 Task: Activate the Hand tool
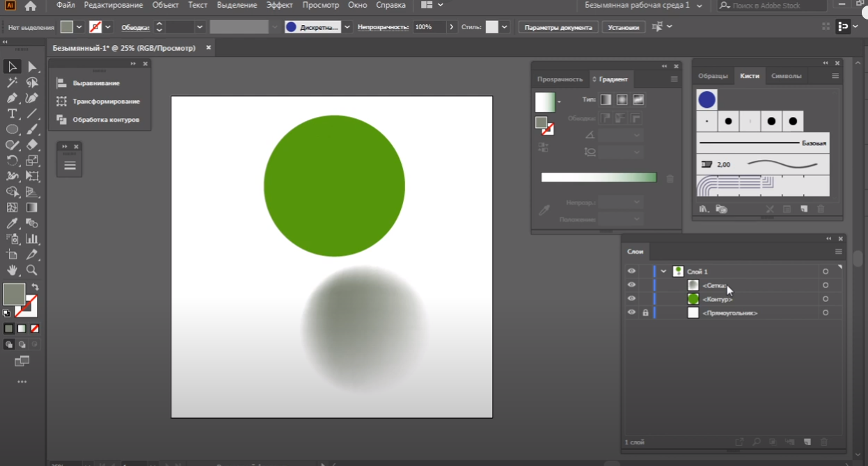pos(12,270)
